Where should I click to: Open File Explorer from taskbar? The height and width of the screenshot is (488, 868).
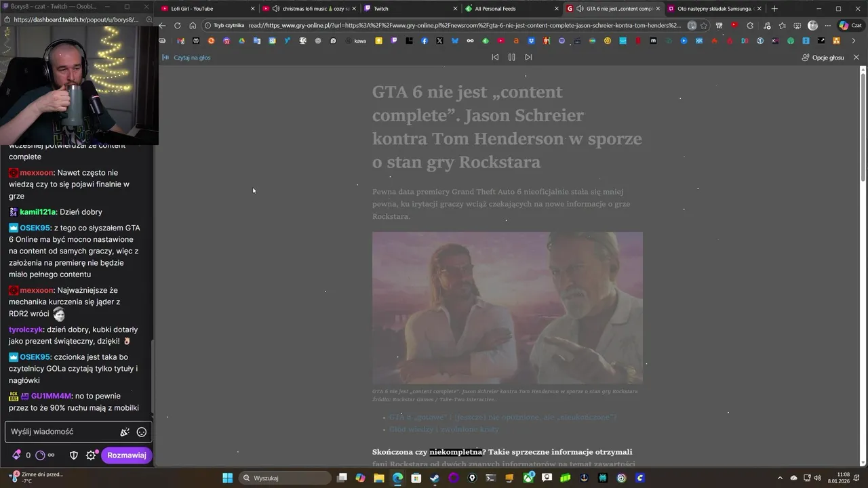(379, 478)
